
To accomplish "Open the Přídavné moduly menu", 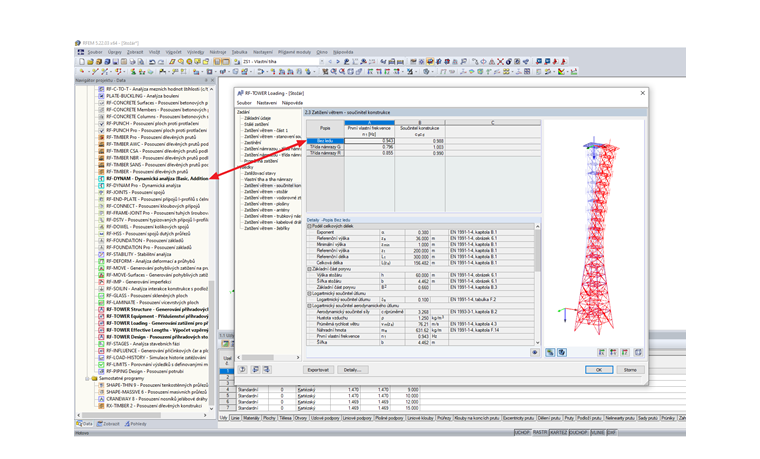I will [x=294, y=52].
